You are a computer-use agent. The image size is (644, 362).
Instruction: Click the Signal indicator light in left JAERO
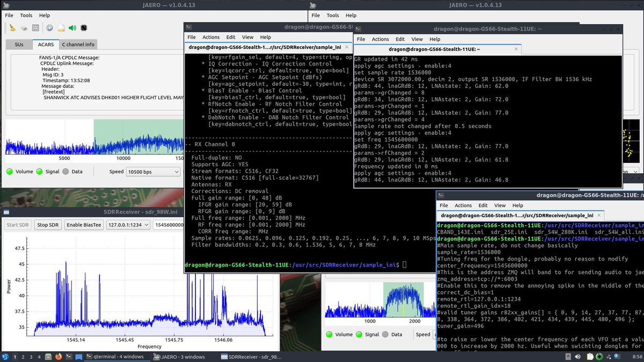click(x=39, y=172)
